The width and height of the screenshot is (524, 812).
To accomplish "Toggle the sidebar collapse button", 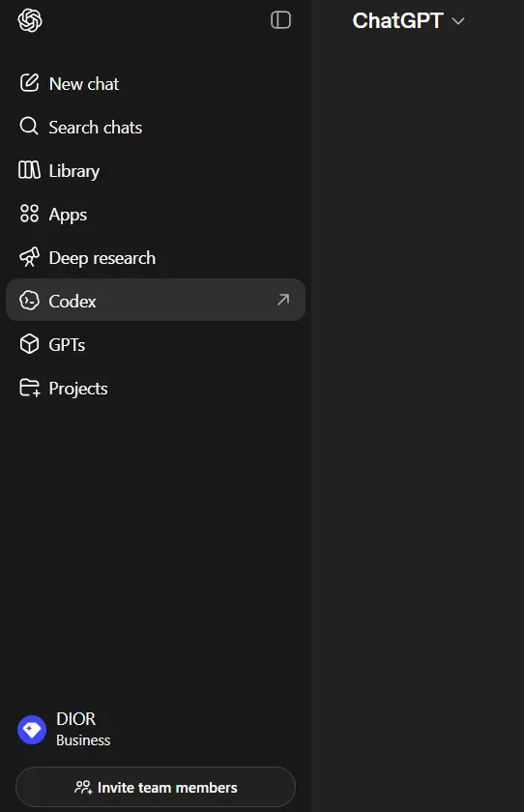I will [280, 20].
